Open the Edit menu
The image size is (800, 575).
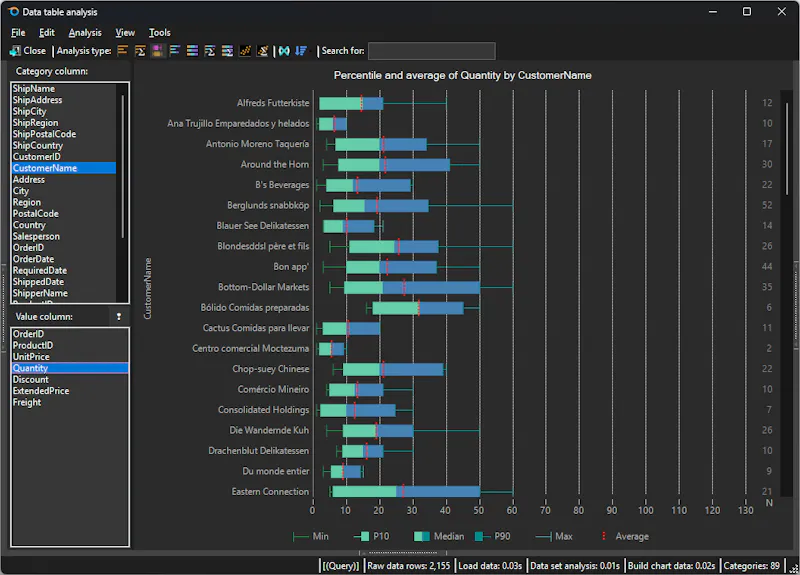(x=46, y=32)
